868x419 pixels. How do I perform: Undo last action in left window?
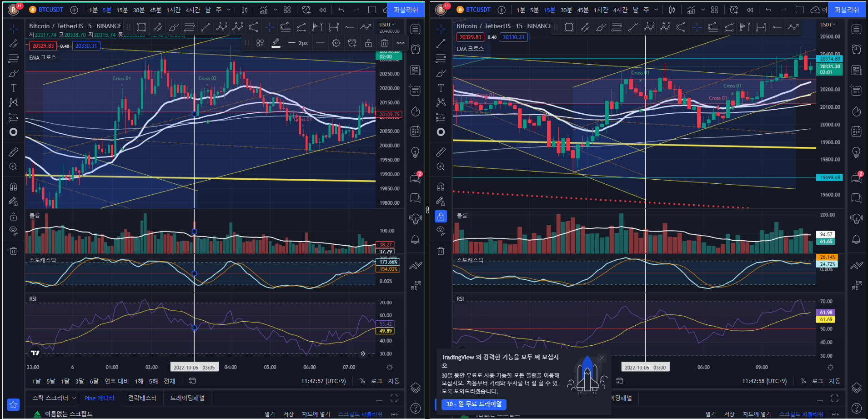[341, 10]
